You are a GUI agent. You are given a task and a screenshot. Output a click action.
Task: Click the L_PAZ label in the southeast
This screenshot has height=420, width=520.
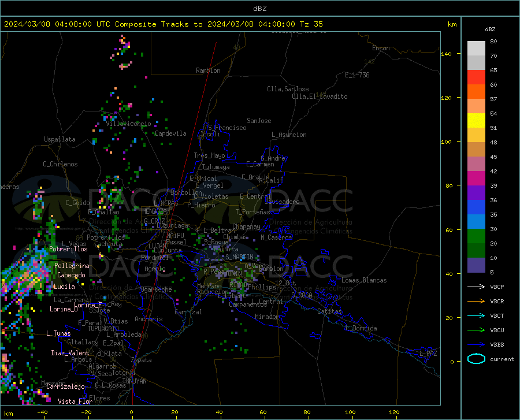point(428,354)
